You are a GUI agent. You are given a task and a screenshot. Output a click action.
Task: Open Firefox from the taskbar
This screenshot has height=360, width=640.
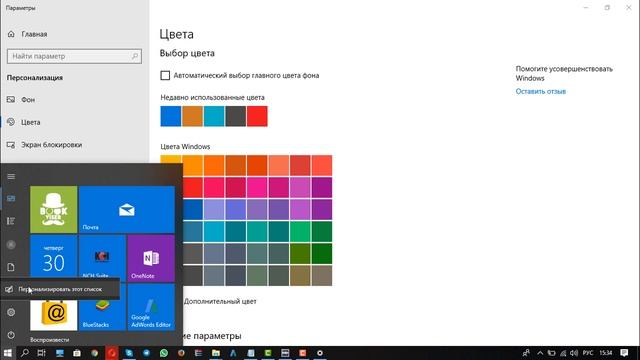coord(181,353)
